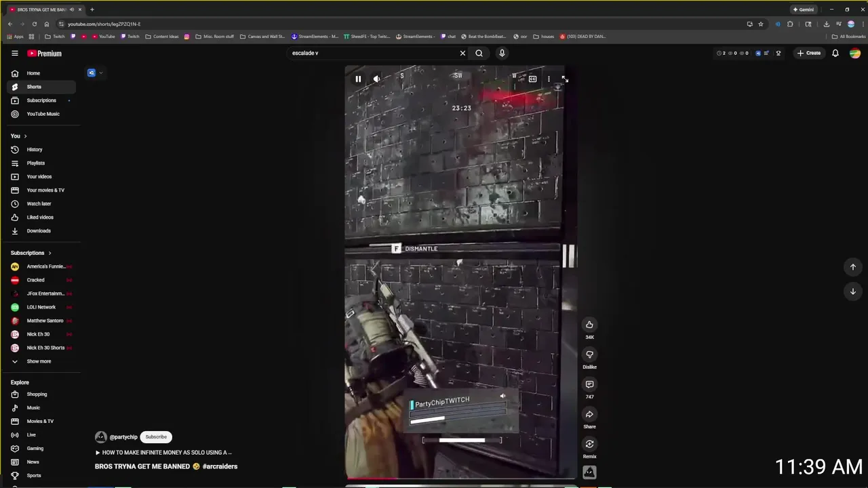Open the Short's three-dot more options menu
The width and height of the screenshot is (868, 488).
tap(549, 79)
